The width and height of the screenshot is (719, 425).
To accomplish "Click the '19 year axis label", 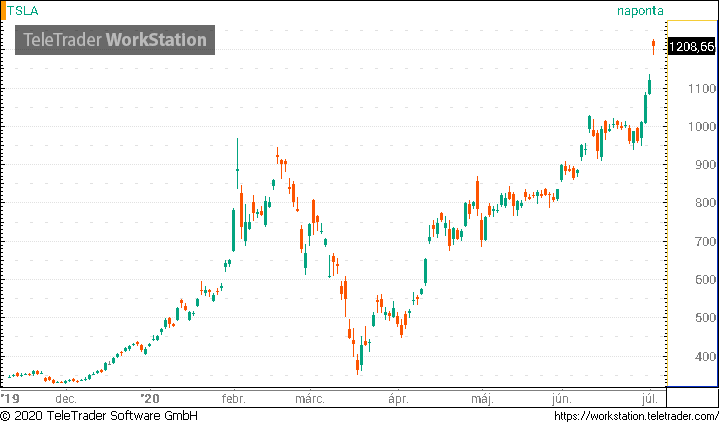I will pos(10,398).
